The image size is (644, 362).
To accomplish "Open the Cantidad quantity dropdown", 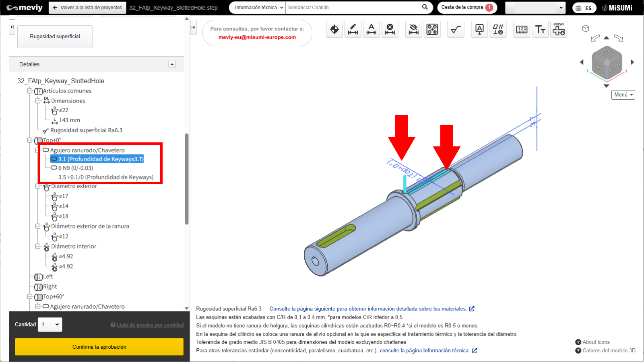I will (50, 325).
